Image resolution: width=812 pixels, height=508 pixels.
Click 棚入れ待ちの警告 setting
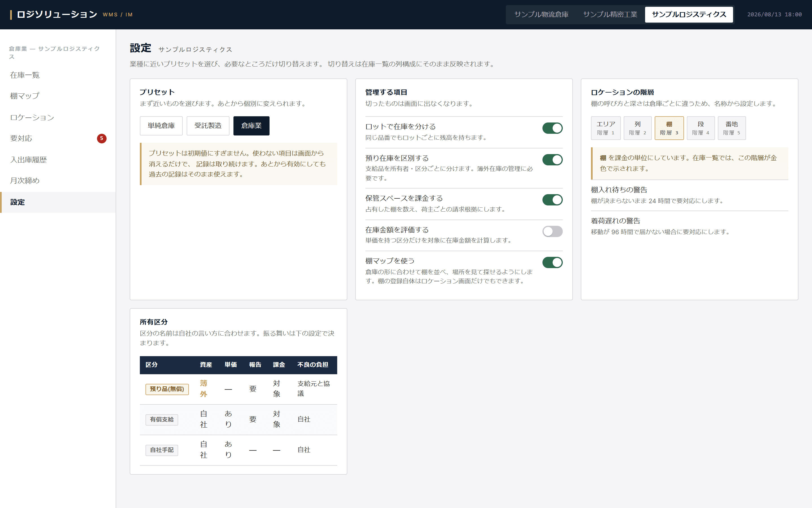click(689, 195)
